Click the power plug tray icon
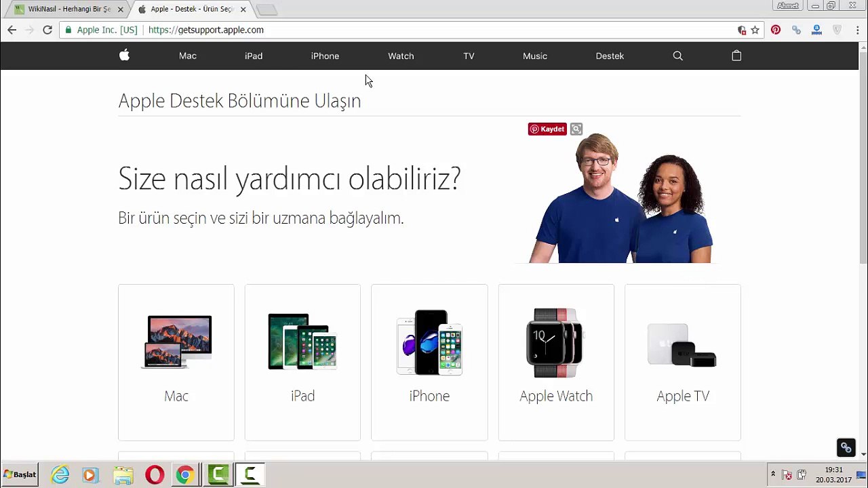The height and width of the screenshot is (488, 868). tap(802, 474)
